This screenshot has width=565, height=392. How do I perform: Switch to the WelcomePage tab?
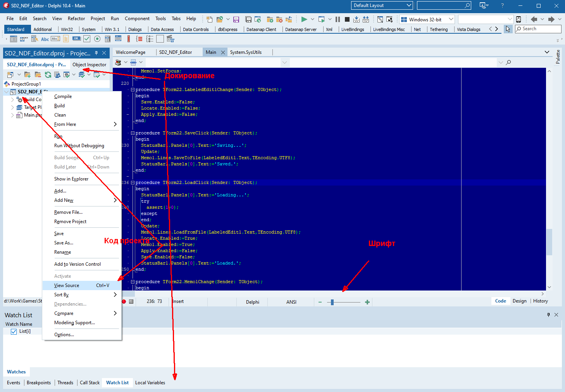131,52
